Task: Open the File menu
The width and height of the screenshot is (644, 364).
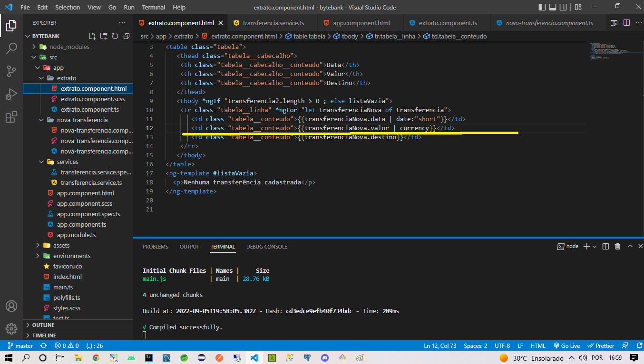Action: [x=25, y=7]
